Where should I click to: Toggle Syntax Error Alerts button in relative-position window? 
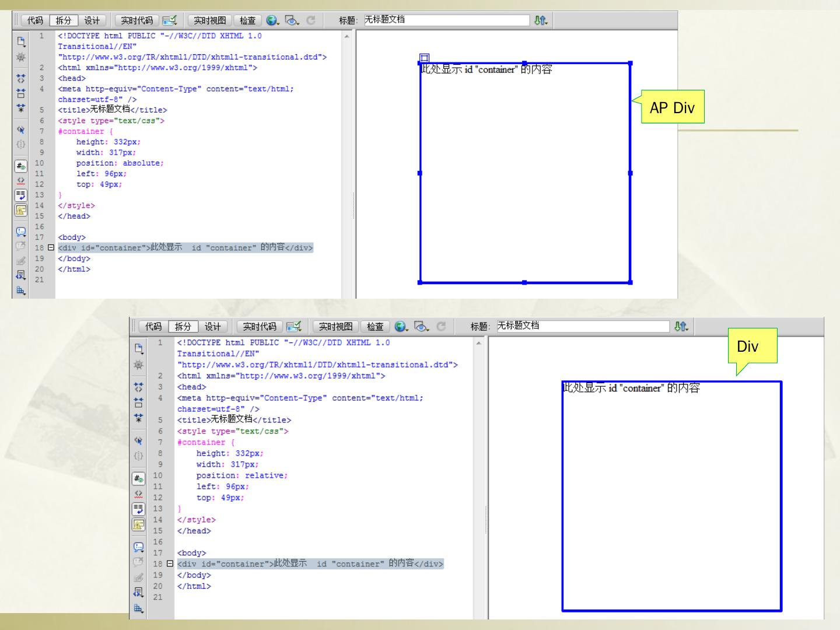[x=138, y=524]
